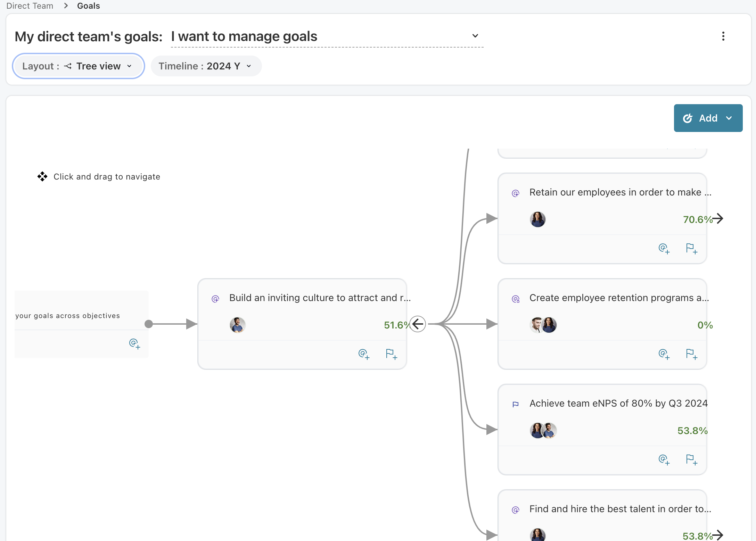Add key result flag on Create employee retention programs card
Image resolution: width=756 pixels, height=541 pixels.
coord(691,354)
